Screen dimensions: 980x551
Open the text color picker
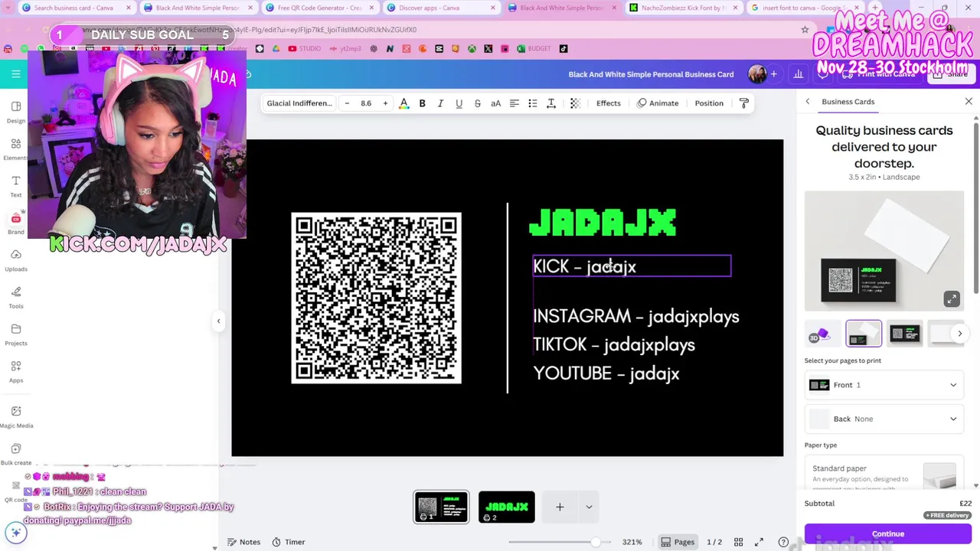(x=403, y=103)
